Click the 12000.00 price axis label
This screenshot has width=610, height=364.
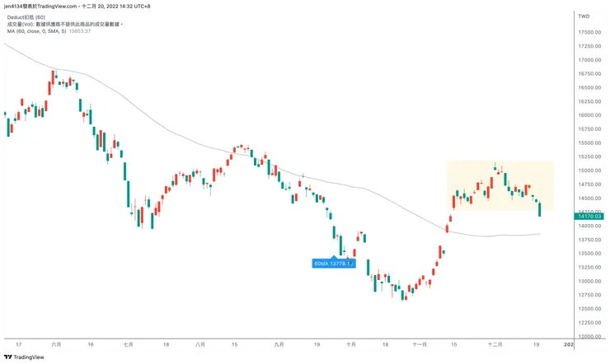pos(588,336)
